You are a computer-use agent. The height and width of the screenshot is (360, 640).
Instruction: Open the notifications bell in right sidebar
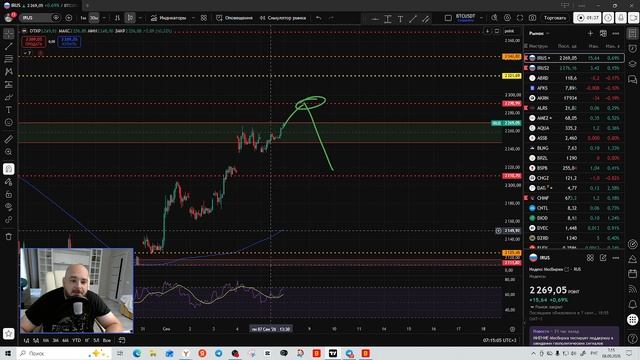click(x=633, y=304)
